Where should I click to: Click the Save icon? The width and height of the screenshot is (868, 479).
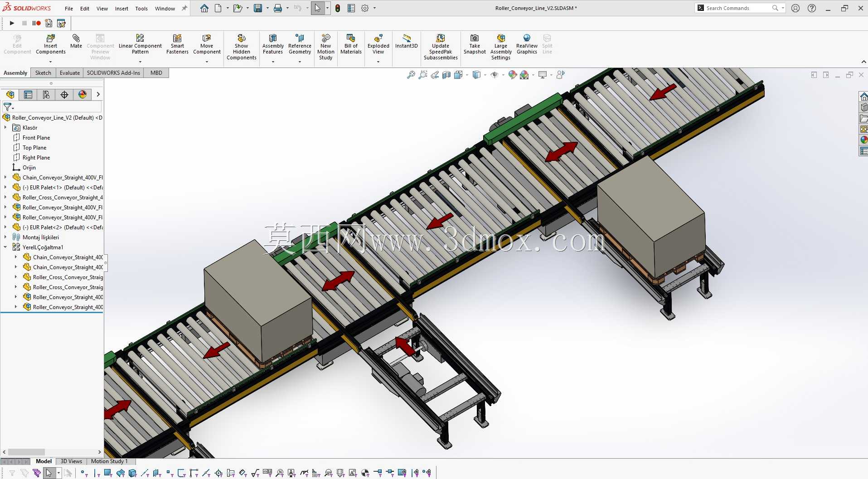(x=258, y=8)
